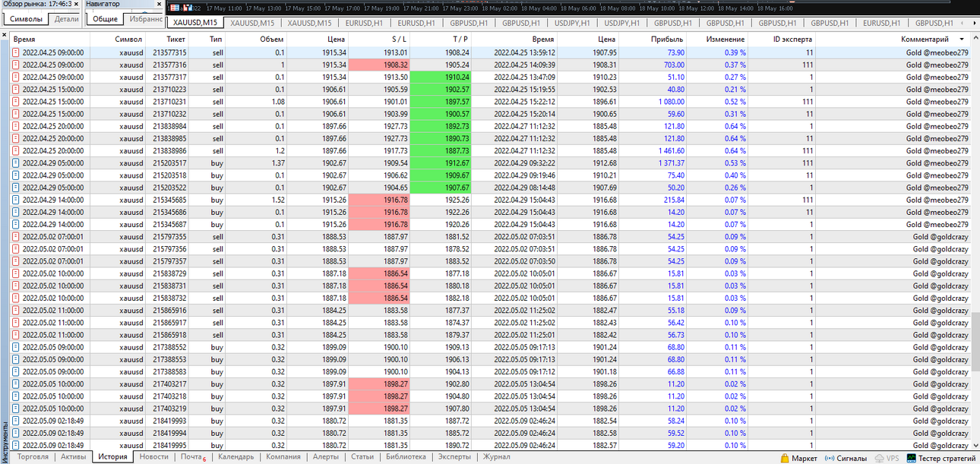980x464 pixels.
Task: Click the deal icon for ticket 213710231
Action: (16, 102)
